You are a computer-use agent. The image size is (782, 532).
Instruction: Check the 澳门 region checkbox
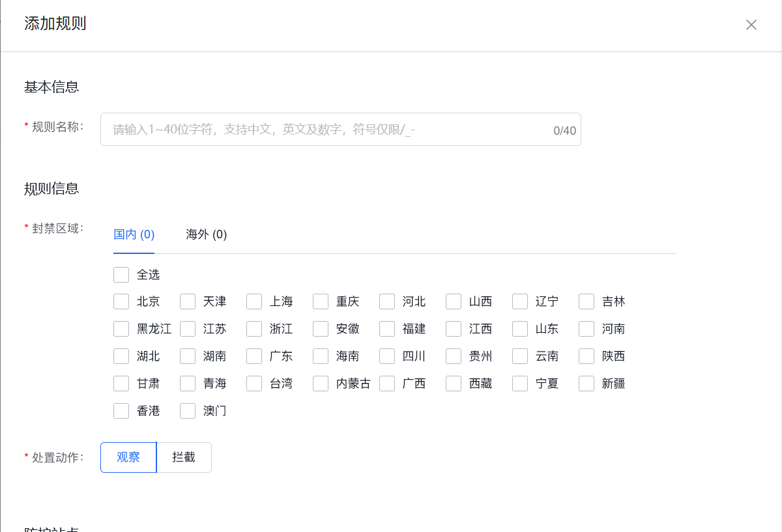pyautogui.click(x=188, y=410)
